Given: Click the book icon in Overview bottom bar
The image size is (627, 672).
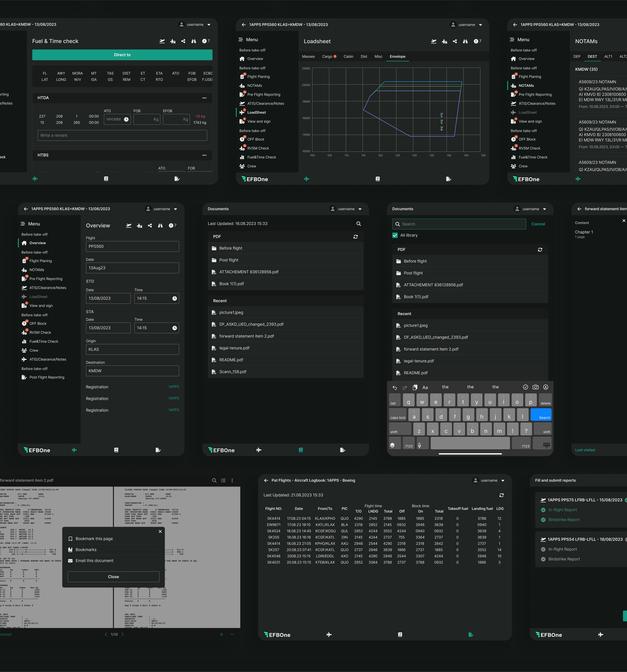Looking at the screenshot, I should (x=116, y=450).
